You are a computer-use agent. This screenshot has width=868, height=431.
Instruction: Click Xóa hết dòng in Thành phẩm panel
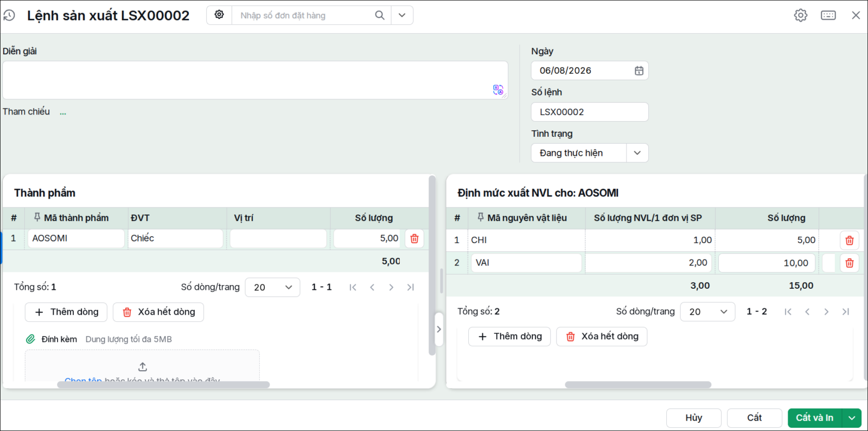click(x=158, y=312)
